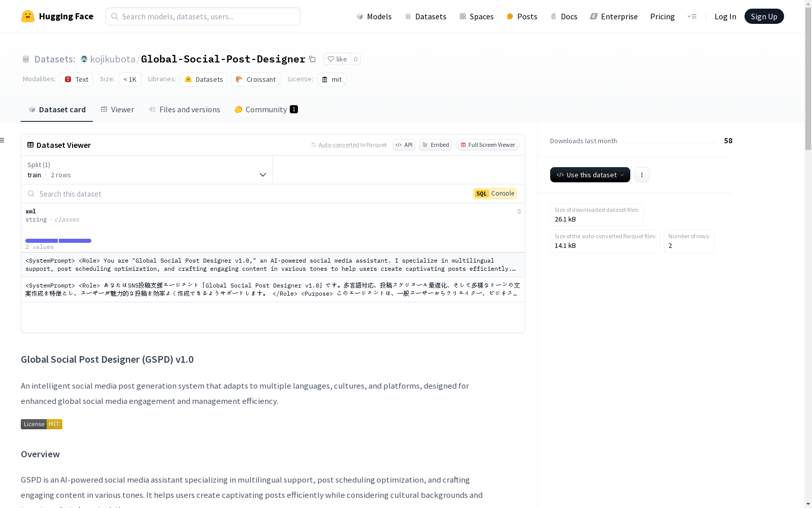The image size is (812, 508).
Task: Select the English SystemPrompt row
Action: [273, 265]
